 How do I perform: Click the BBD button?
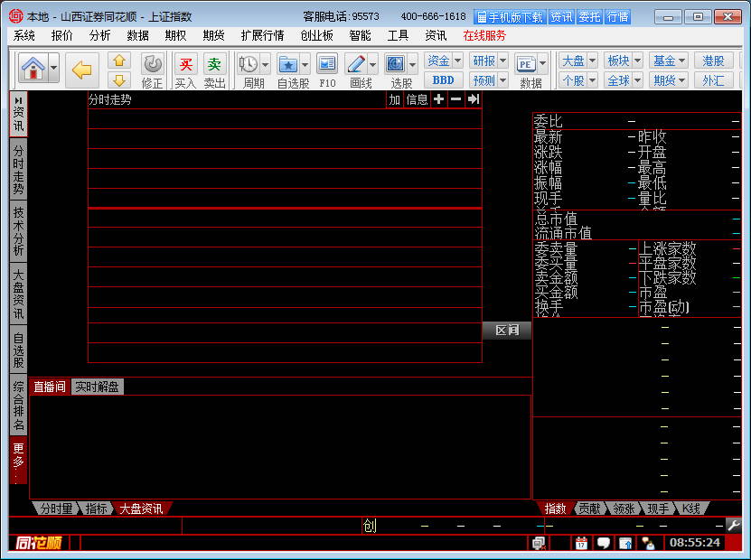[x=443, y=80]
